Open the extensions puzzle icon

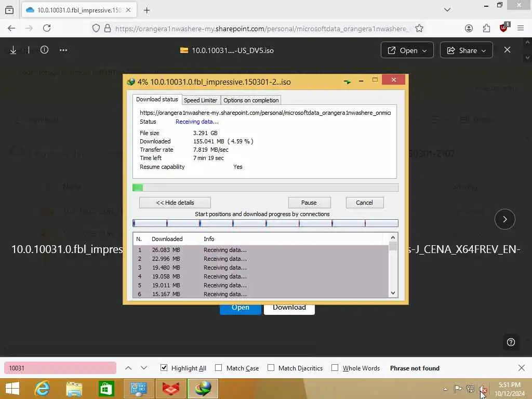[486, 28]
